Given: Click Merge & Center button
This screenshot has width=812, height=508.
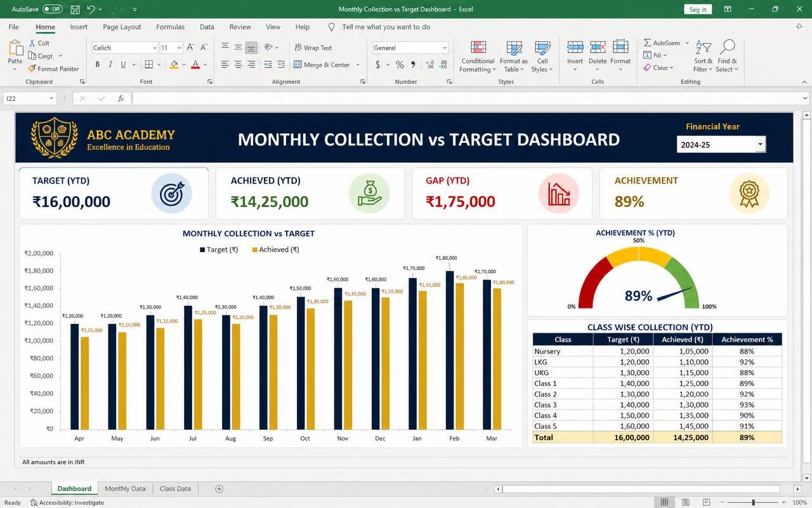Looking at the screenshot, I should [322, 65].
